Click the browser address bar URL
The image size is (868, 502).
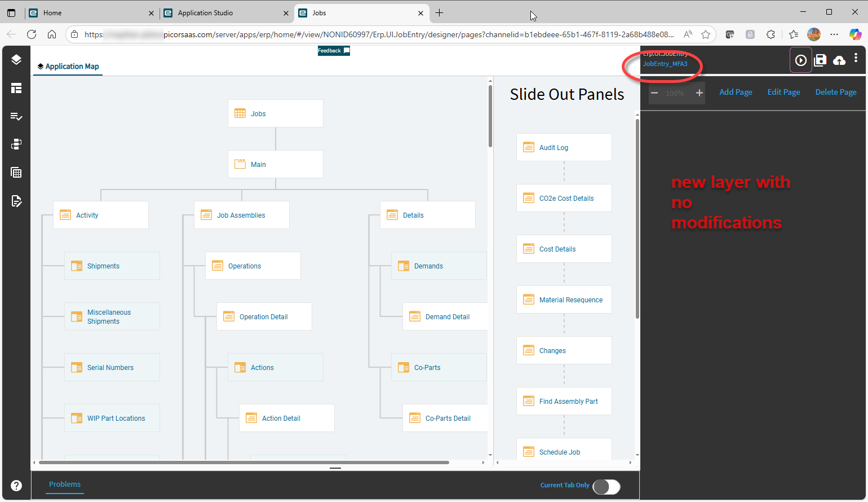[379, 34]
